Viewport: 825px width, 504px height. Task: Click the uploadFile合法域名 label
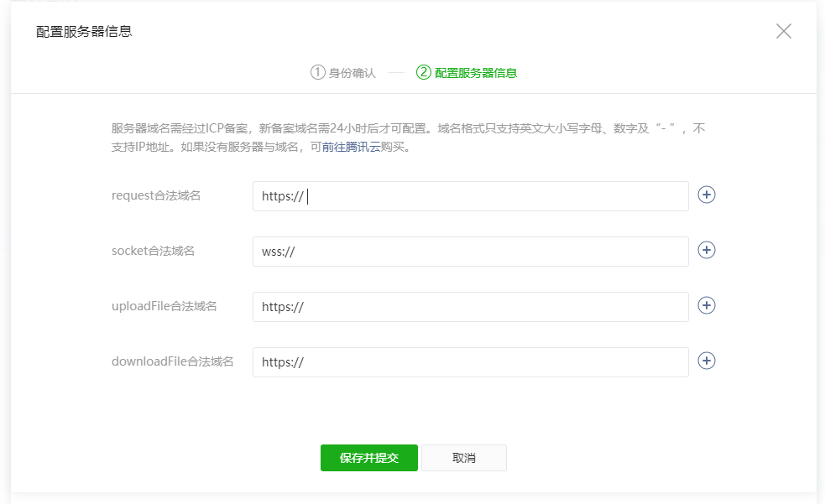(164, 306)
